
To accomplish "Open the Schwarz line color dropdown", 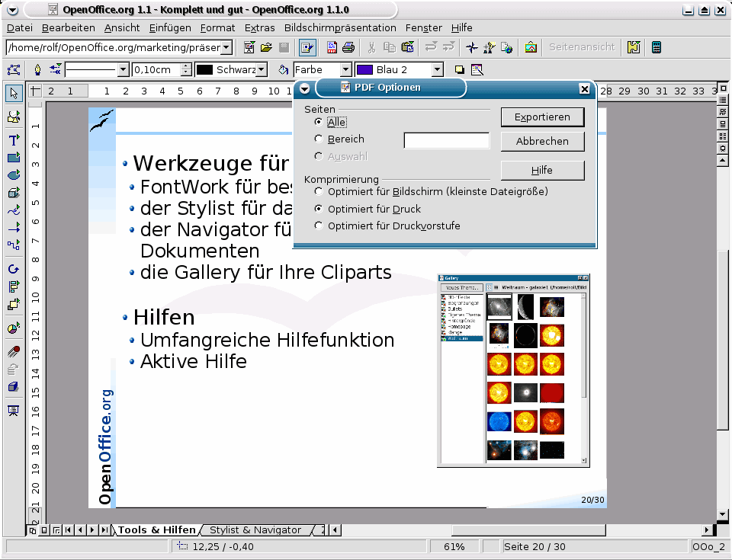I will [262, 70].
